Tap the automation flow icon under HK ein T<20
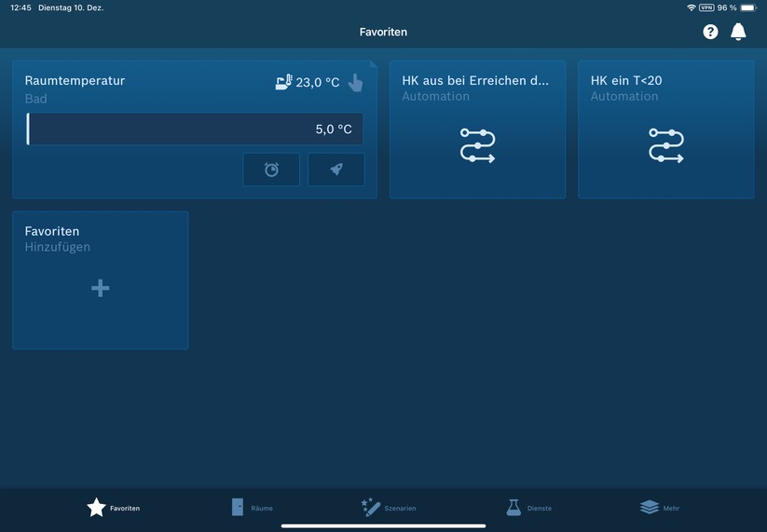 [x=665, y=146]
